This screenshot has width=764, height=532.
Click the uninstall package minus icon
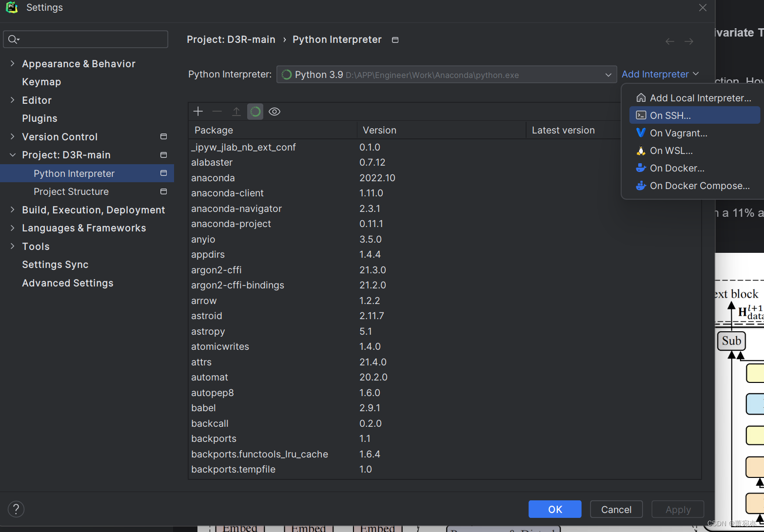click(x=217, y=112)
